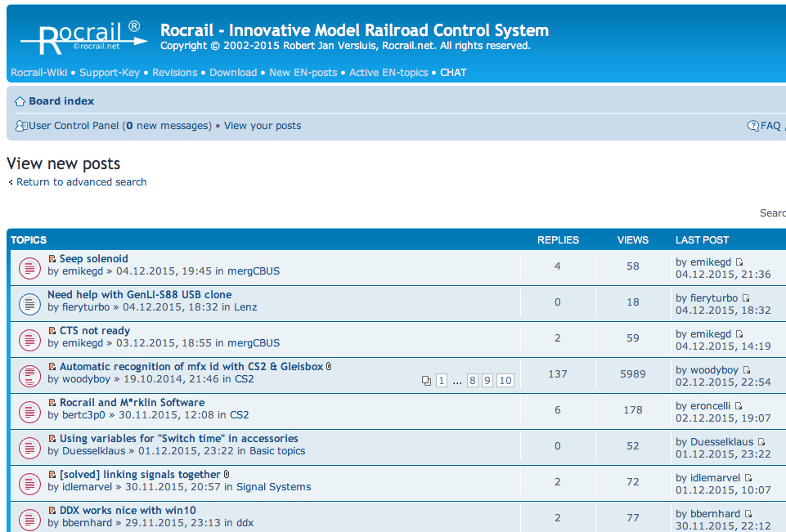Click the unread topic icon for CTS not ready
786x532 pixels.
point(29,340)
